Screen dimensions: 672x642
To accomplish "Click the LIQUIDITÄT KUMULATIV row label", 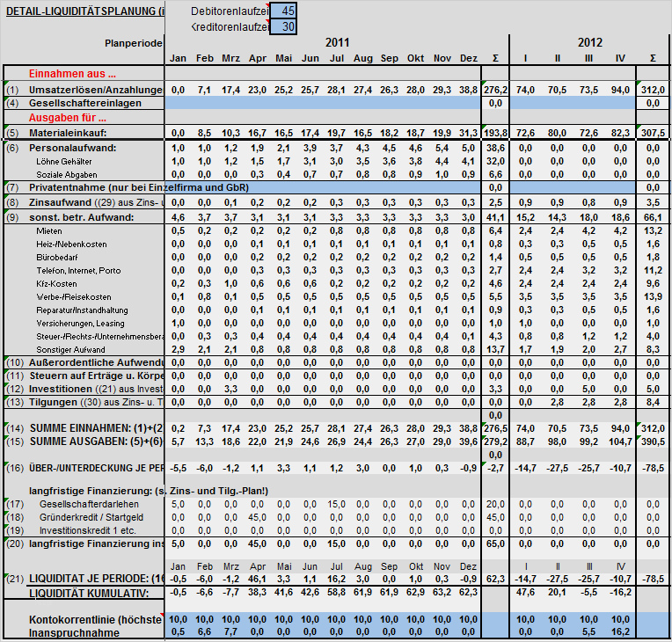I will [x=89, y=594].
